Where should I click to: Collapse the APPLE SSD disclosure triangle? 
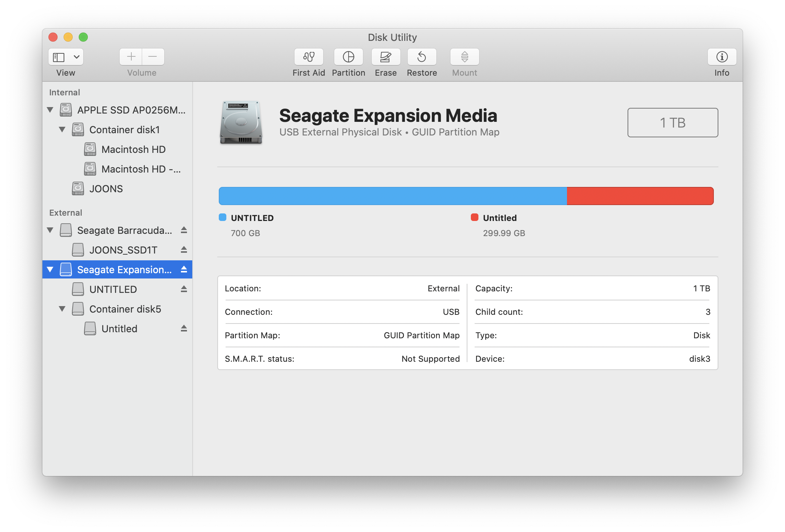50,110
